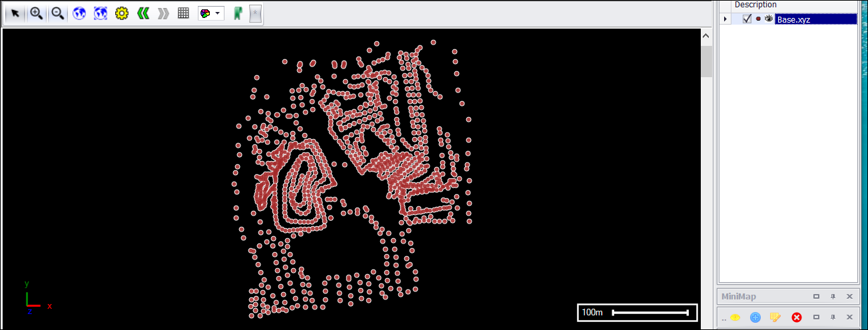The image size is (868, 330).
Task: Open the table edit pencil icon
Action: coord(775,317)
